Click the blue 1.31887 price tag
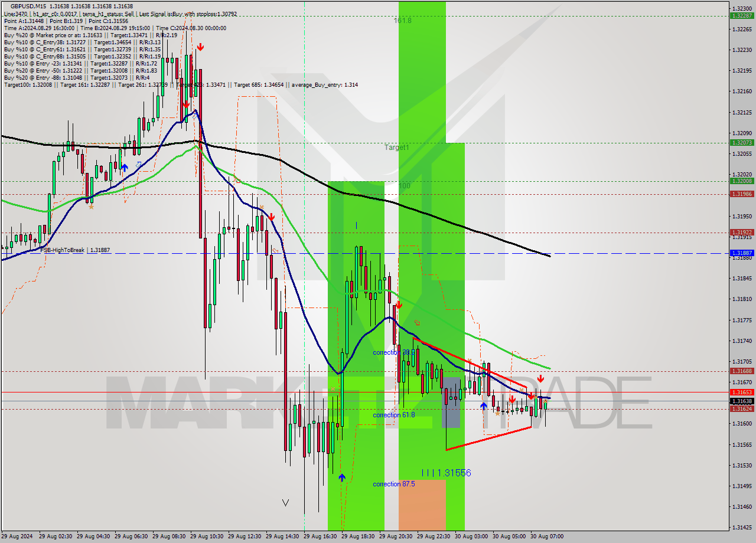 pos(741,253)
